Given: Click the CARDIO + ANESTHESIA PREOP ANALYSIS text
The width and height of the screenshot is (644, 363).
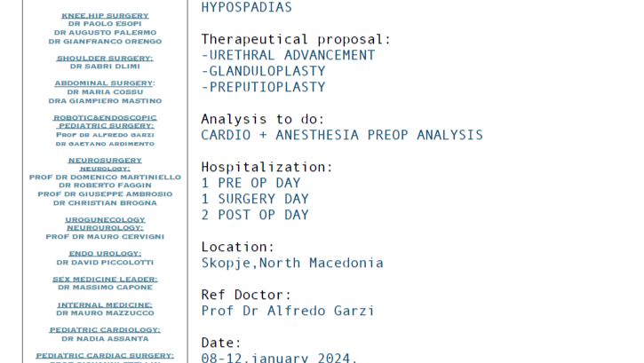Looking at the screenshot, I should [342, 135].
